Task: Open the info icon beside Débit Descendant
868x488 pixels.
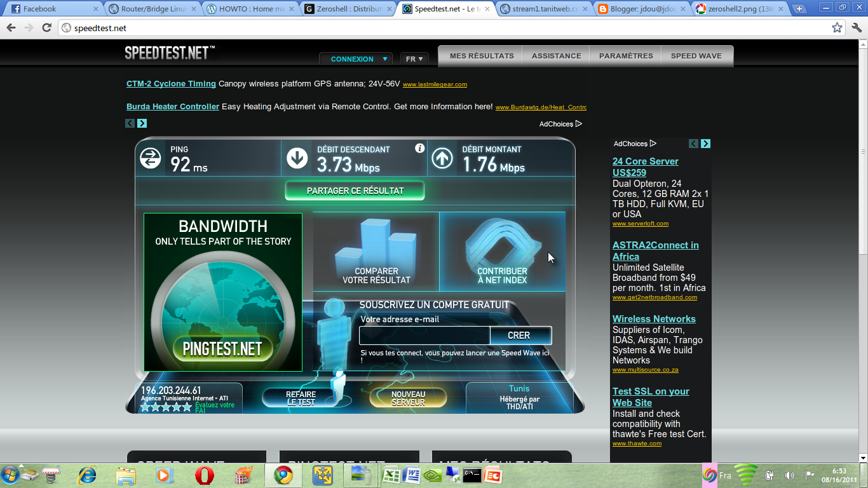Action: click(x=419, y=148)
